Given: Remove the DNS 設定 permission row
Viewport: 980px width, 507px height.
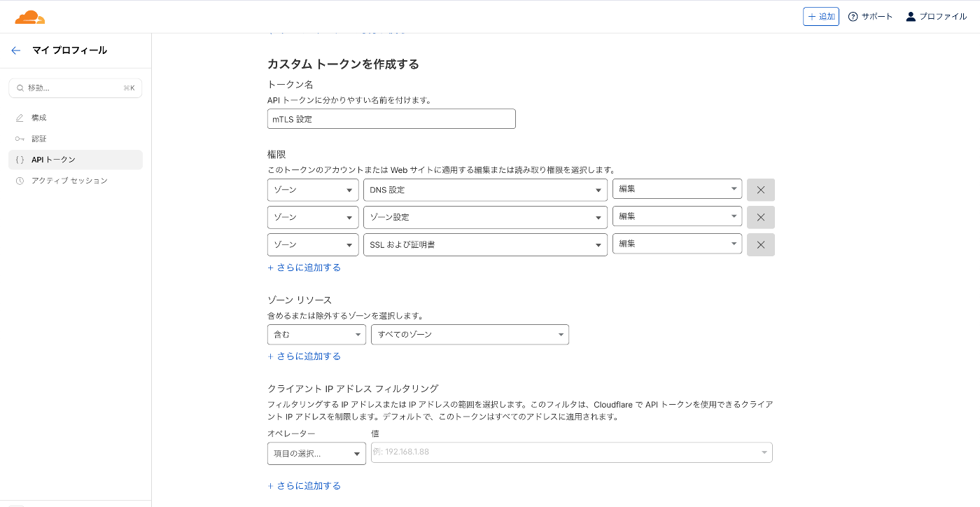Looking at the screenshot, I should pyautogui.click(x=760, y=190).
